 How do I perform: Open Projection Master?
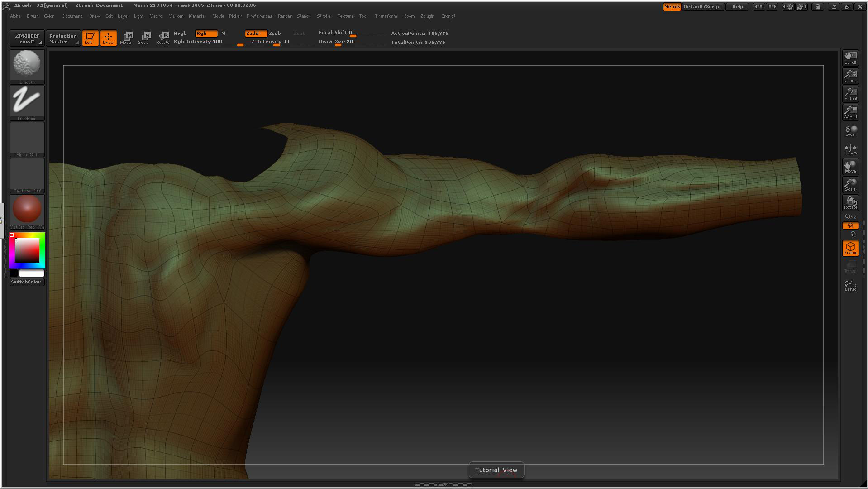[x=63, y=38]
